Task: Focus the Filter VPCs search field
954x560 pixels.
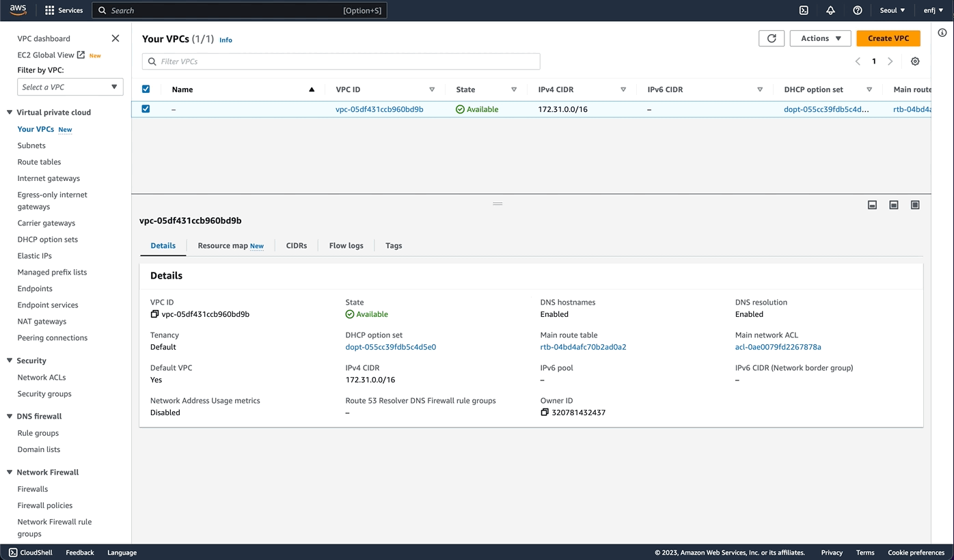Action: click(x=341, y=61)
